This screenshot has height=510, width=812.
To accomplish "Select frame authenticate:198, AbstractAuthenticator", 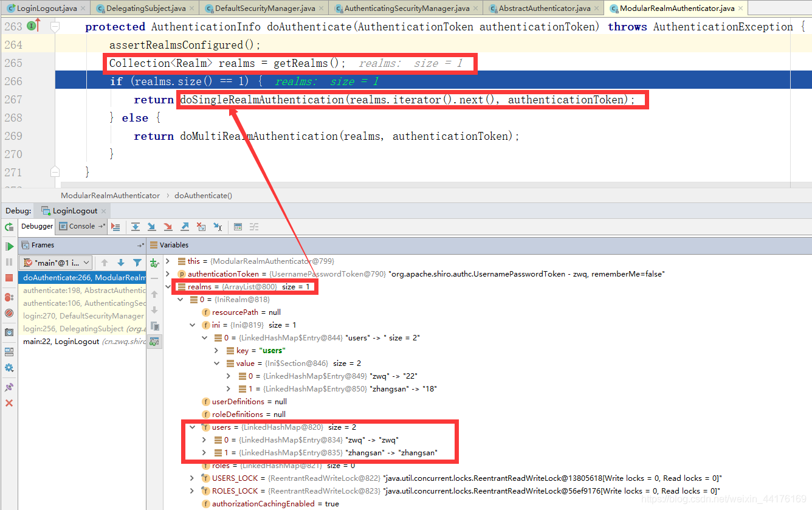I will pyautogui.click(x=82, y=291).
